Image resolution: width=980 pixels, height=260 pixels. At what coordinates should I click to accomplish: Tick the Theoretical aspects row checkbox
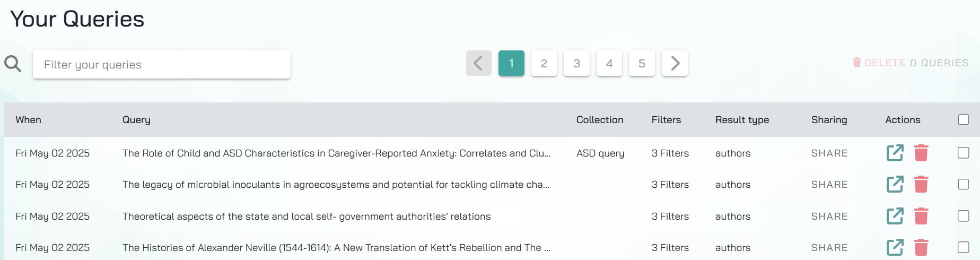click(964, 216)
